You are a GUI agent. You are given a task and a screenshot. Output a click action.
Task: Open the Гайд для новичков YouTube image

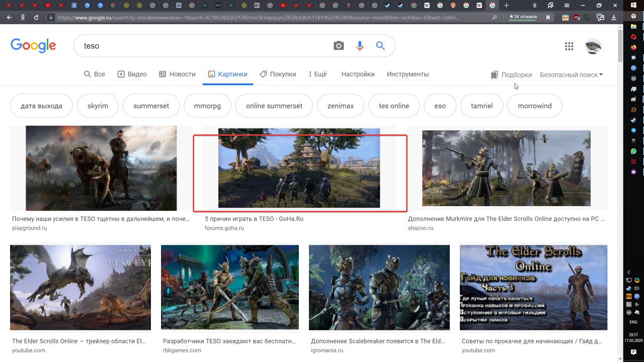click(x=533, y=287)
